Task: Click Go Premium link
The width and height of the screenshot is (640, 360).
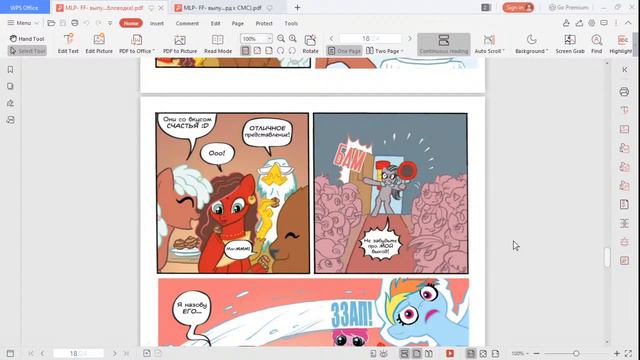Action: pyautogui.click(x=569, y=7)
